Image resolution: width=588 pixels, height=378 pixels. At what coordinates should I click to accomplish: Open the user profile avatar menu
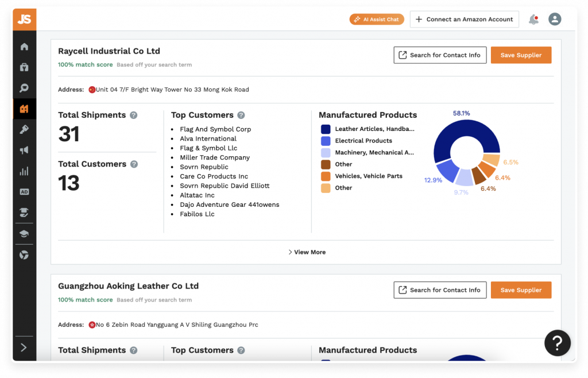(x=555, y=20)
